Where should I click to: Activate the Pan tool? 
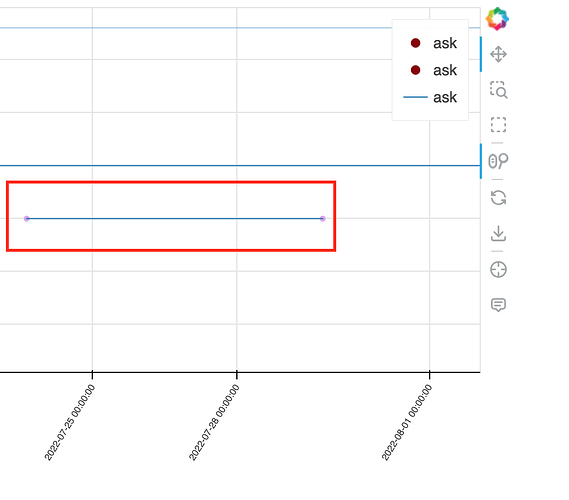498,54
